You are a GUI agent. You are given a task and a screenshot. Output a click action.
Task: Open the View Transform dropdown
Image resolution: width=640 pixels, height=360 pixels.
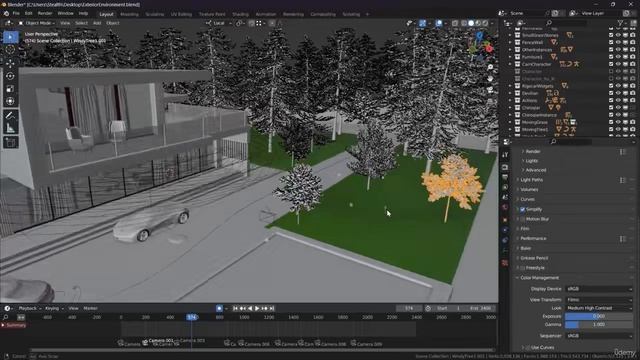[599, 300]
